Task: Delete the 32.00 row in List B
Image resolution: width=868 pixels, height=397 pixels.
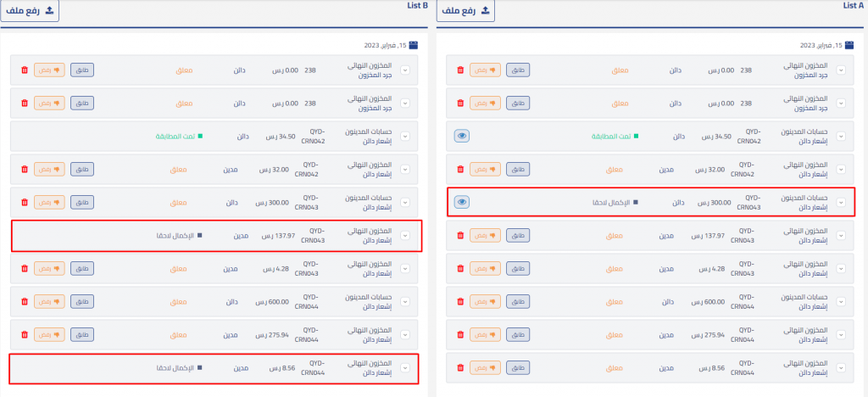Action: click(25, 170)
